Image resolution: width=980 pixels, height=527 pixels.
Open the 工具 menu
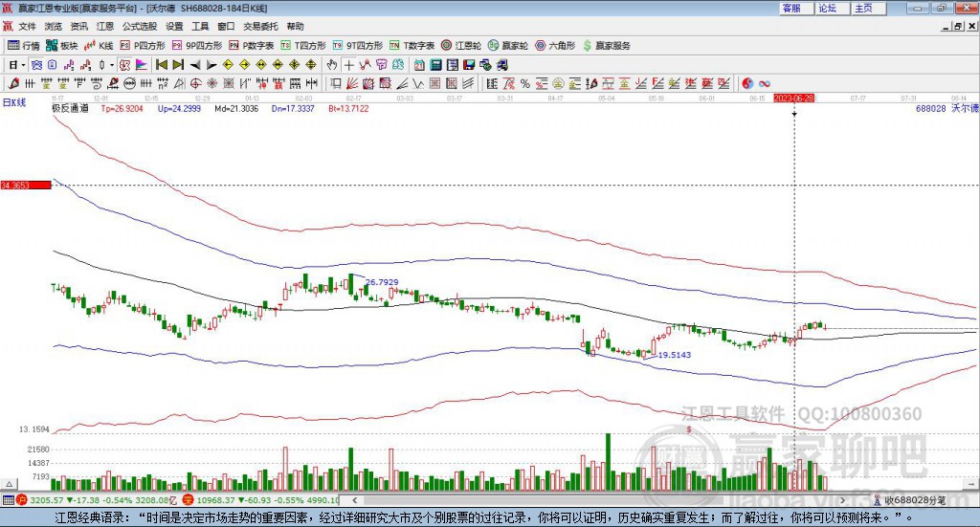[200, 26]
